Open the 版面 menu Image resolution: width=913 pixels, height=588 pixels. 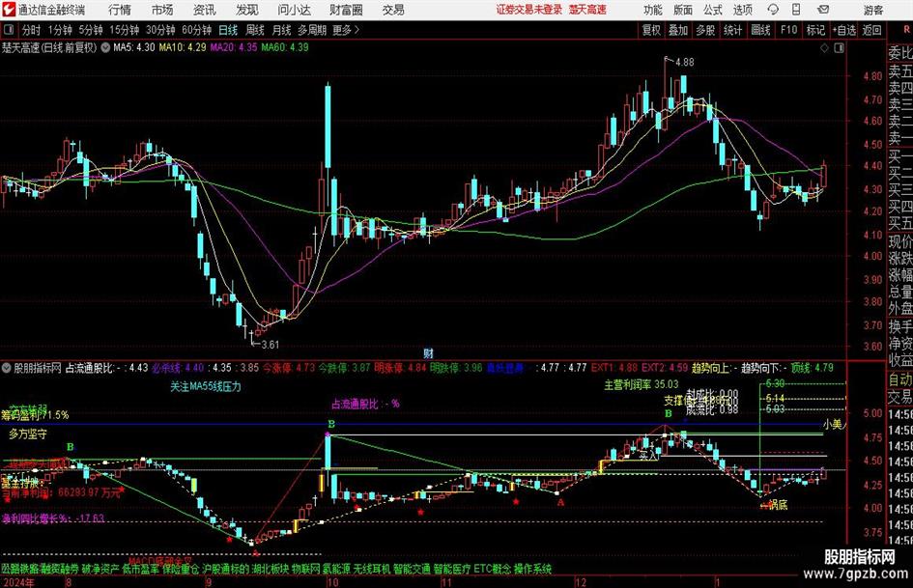pyautogui.click(x=683, y=10)
